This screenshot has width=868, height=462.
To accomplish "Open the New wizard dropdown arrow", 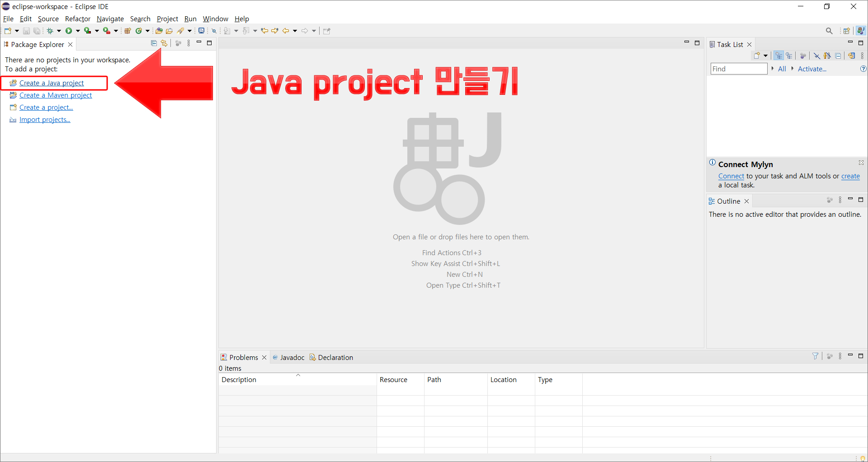I will point(17,31).
